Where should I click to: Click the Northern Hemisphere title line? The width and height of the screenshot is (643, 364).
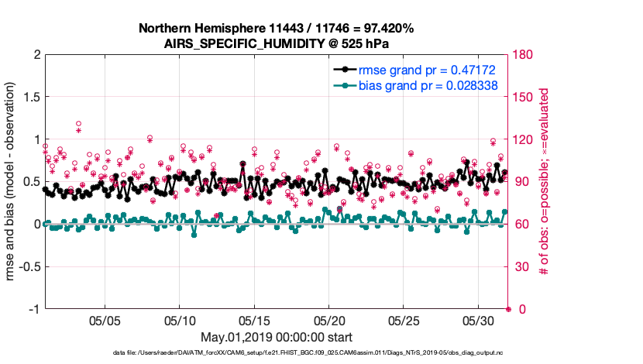tap(277, 29)
